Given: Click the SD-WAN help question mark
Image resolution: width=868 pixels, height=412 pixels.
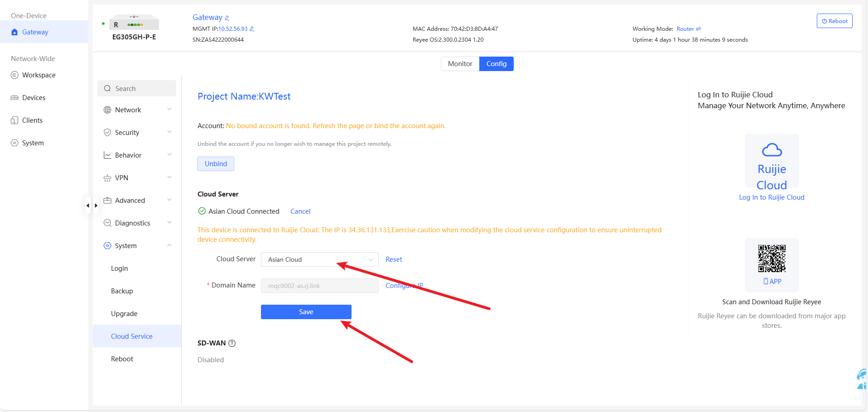Looking at the screenshot, I should pos(232,343).
